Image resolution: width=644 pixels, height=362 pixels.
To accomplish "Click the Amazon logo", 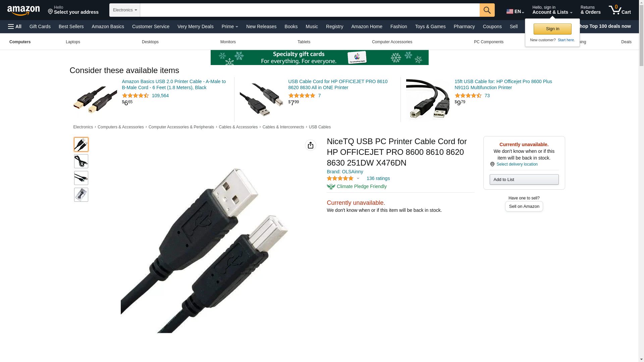I will pyautogui.click(x=23, y=10).
